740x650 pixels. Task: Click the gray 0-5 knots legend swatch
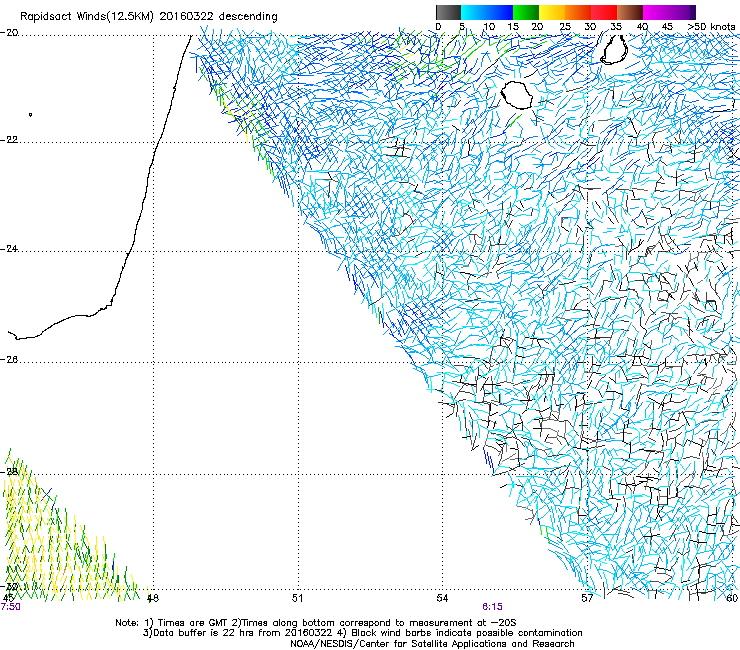448,12
